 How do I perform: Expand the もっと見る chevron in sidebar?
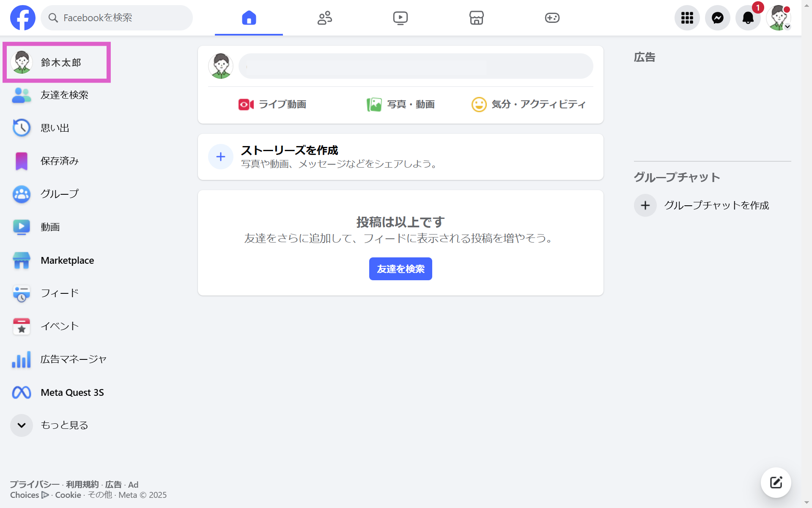22,425
